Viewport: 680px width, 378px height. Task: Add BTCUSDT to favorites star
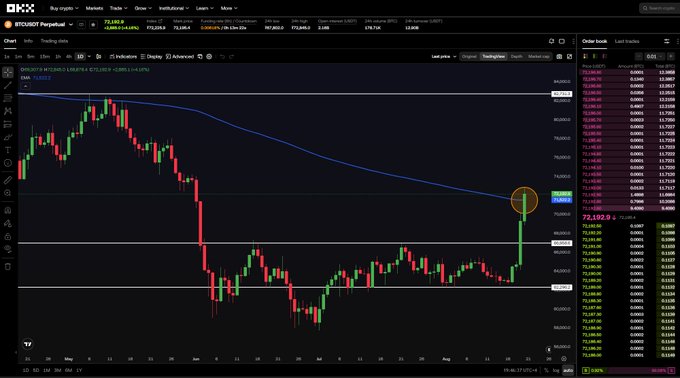coord(93,25)
